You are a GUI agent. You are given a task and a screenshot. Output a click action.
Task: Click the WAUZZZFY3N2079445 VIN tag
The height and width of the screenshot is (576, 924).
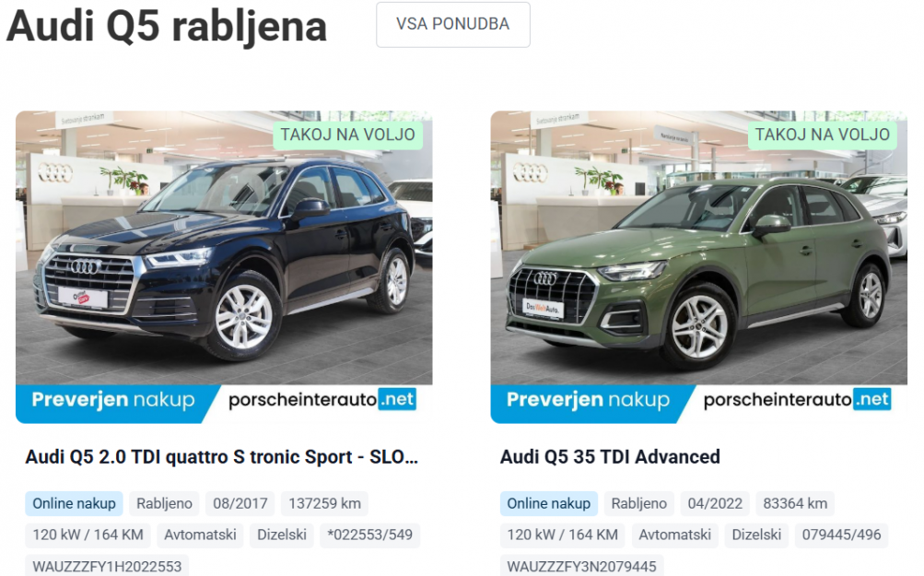[581, 566]
